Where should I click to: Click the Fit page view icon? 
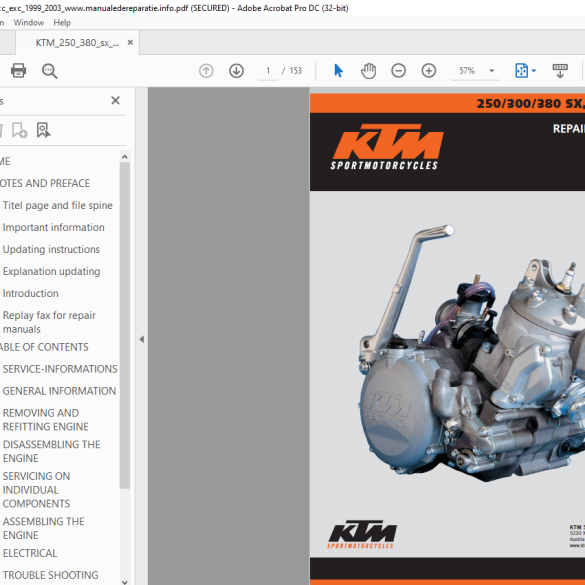tap(521, 71)
